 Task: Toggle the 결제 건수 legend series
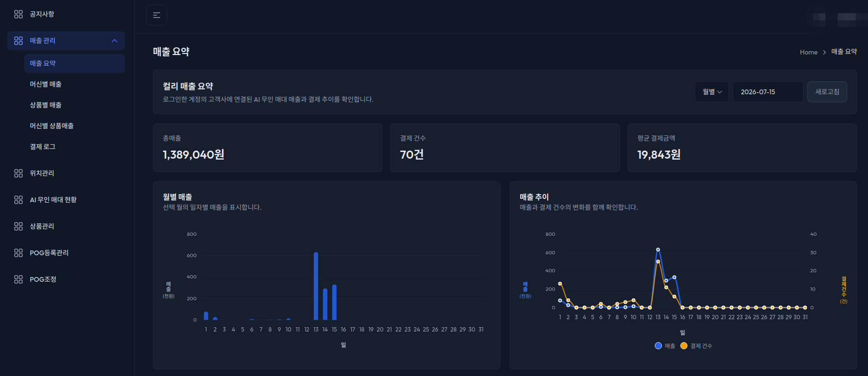(696, 346)
